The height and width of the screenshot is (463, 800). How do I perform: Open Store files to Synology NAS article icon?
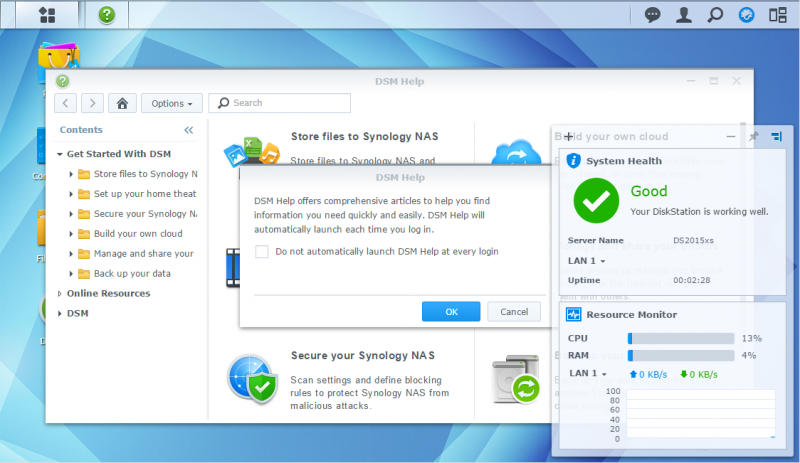pos(252,151)
